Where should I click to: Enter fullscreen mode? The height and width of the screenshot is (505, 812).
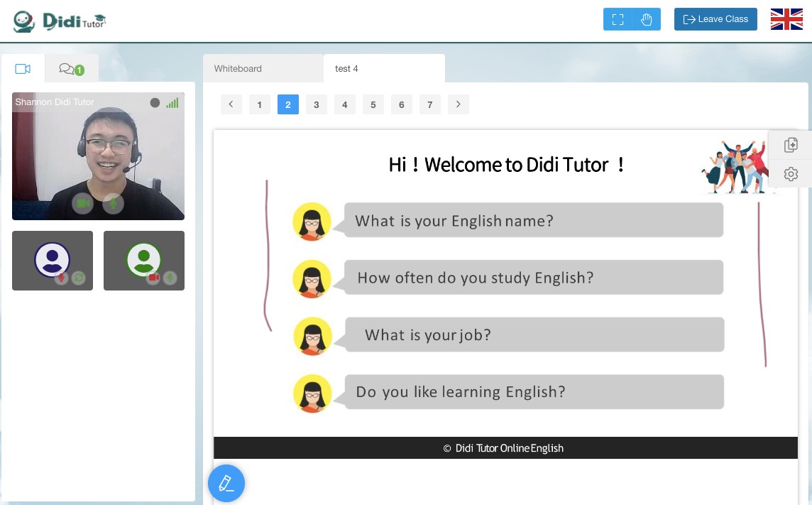point(618,20)
